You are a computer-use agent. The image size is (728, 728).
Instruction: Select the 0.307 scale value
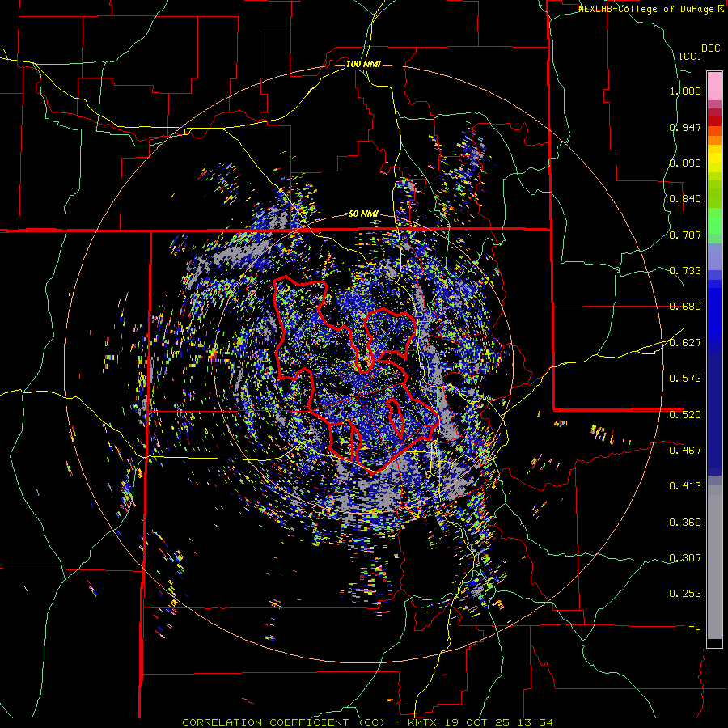pyautogui.click(x=685, y=558)
